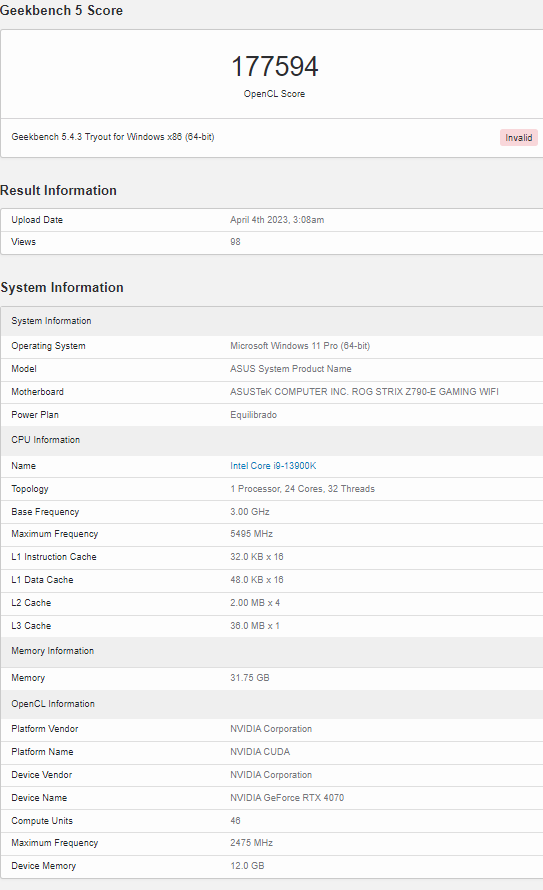The width and height of the screenshot is (543, 890).
Task: Click the L1 Data Cache 48.0 KB value
Action: (256, 580)
